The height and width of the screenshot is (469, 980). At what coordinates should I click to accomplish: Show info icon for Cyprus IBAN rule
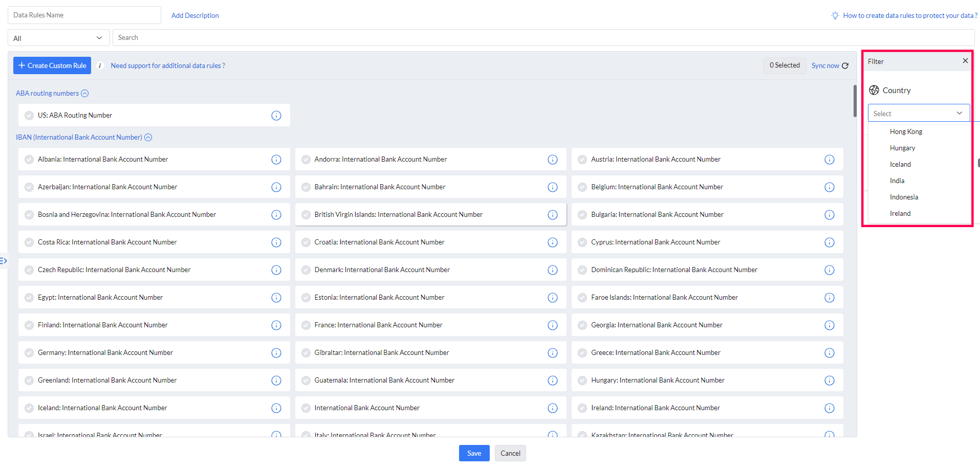830,242
